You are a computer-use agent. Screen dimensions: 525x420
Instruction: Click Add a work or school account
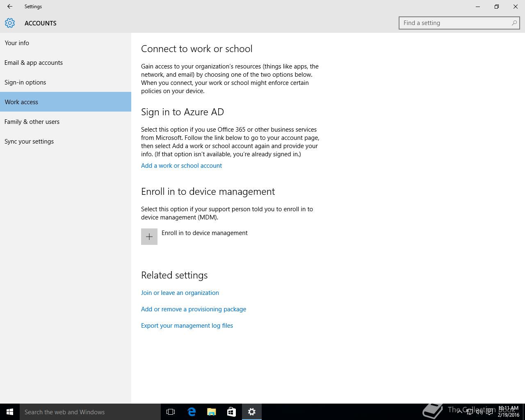pyautogui.click(x=181, y=166)
